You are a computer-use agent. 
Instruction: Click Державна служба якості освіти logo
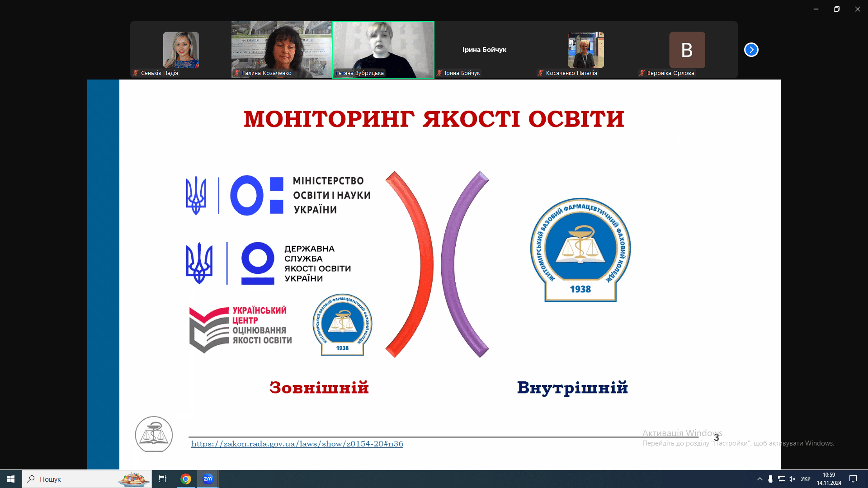[269, 263]
